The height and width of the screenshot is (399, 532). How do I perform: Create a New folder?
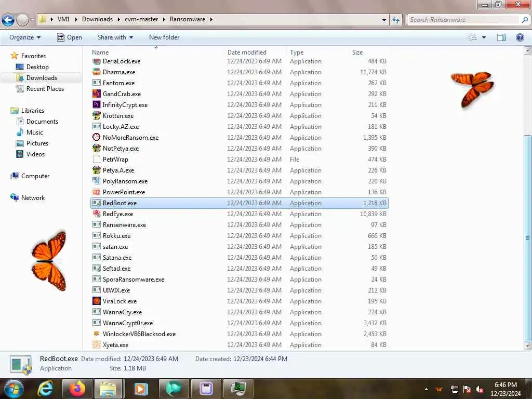pos(164,37)
